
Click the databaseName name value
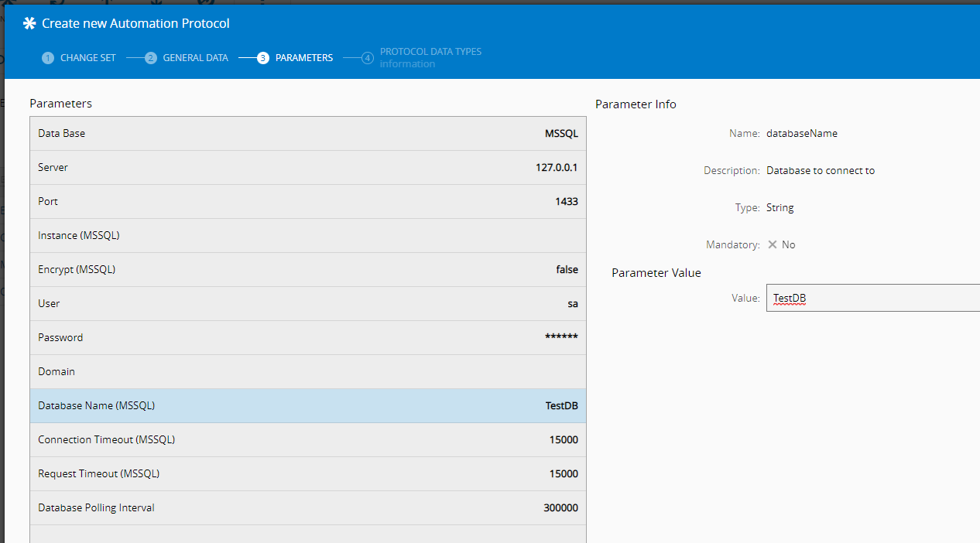802,133
